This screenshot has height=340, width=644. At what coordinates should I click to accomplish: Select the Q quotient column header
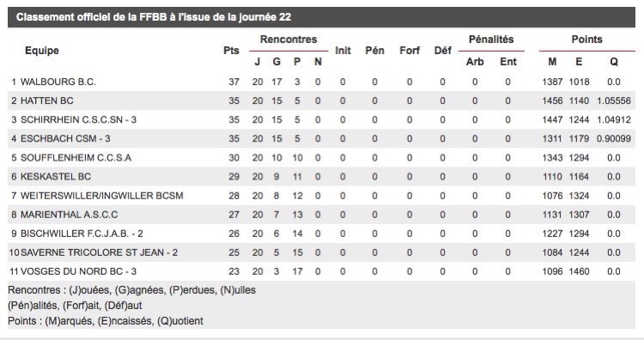point(614,62)
